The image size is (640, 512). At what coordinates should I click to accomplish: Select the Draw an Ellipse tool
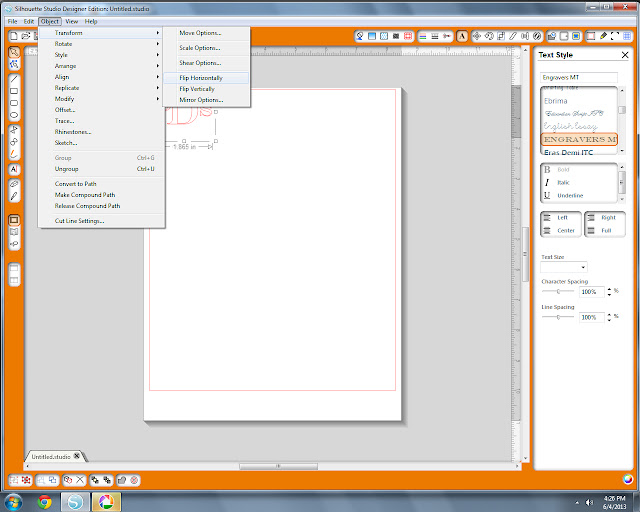pos(14,115)
